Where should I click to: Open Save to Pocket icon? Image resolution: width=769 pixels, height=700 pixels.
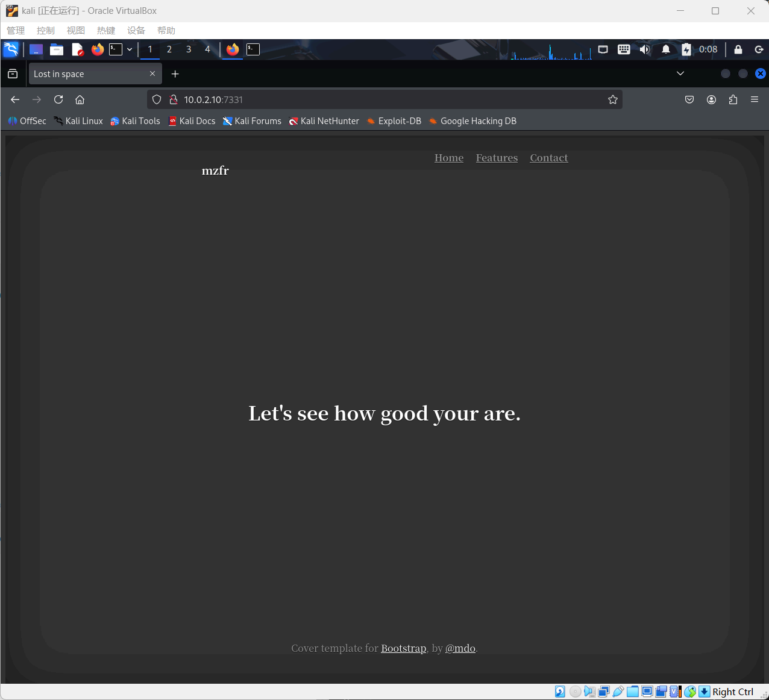point(689,99)
